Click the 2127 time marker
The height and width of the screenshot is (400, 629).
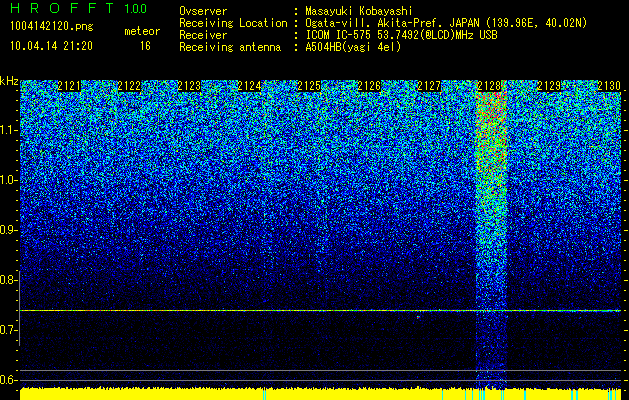pos(429,86)
